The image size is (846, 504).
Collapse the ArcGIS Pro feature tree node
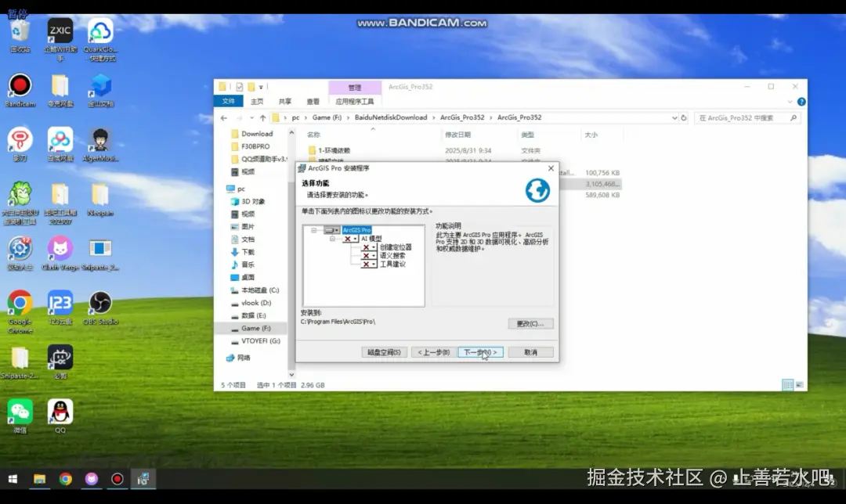pos(313,229)
